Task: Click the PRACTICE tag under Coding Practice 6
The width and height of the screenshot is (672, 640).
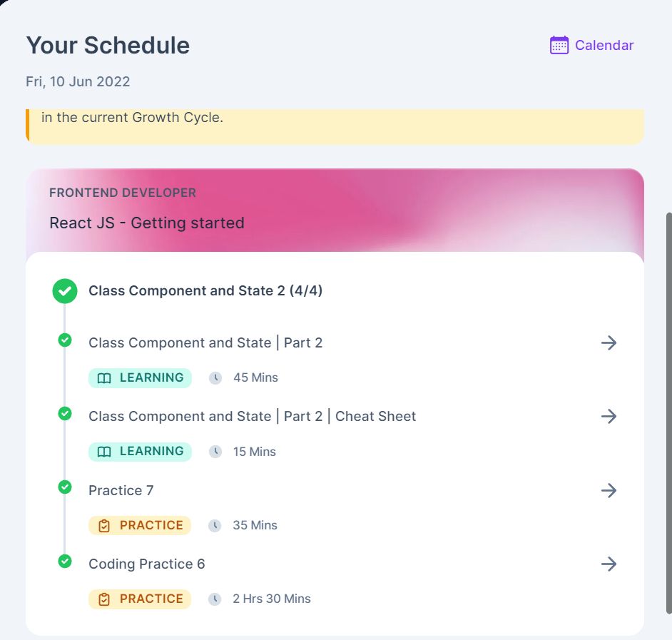Action: 140,599
